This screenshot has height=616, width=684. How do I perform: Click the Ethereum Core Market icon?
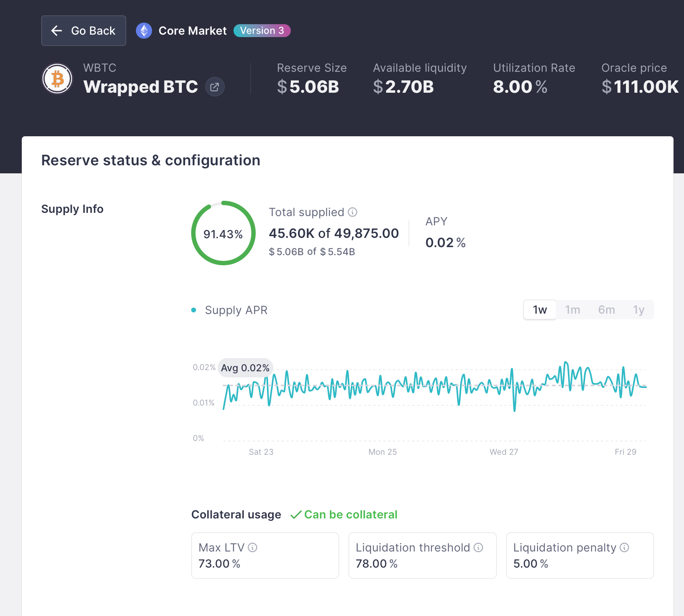(144, 31)
